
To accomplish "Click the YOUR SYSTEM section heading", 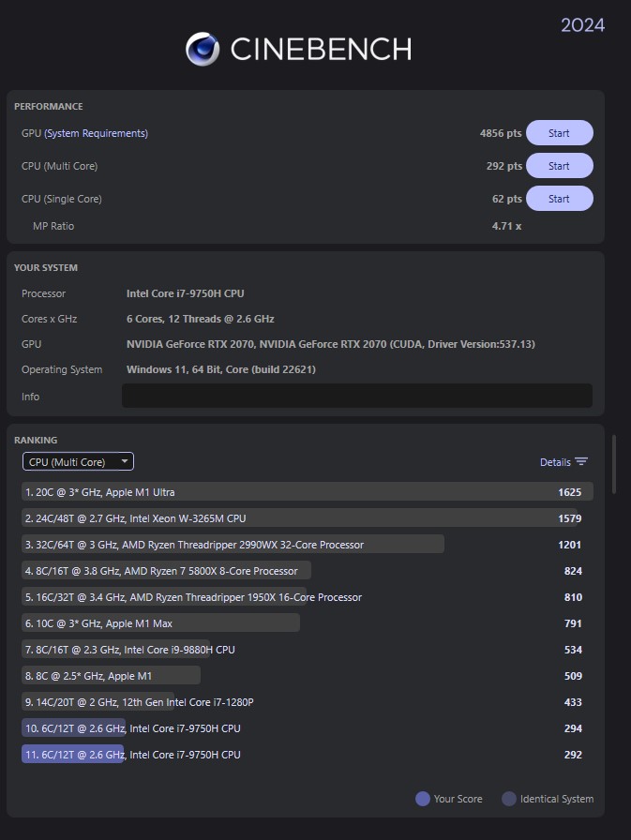I will [46, 268].
